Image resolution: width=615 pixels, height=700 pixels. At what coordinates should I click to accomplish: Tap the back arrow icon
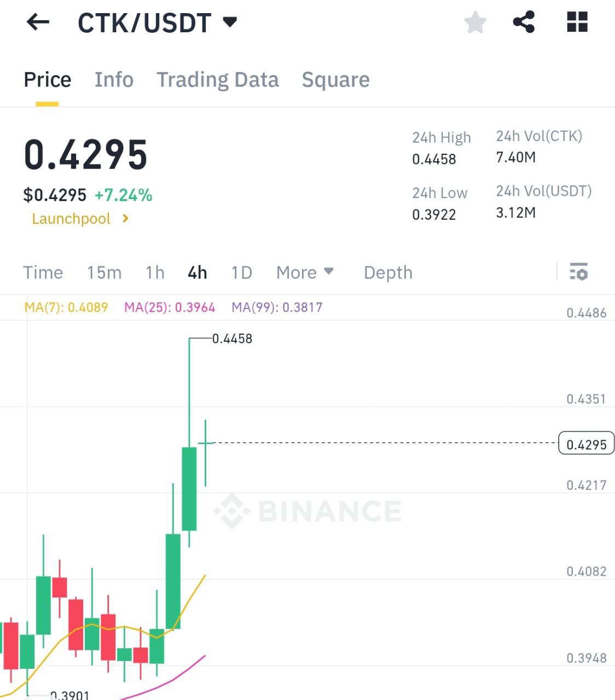click(38, 22)
